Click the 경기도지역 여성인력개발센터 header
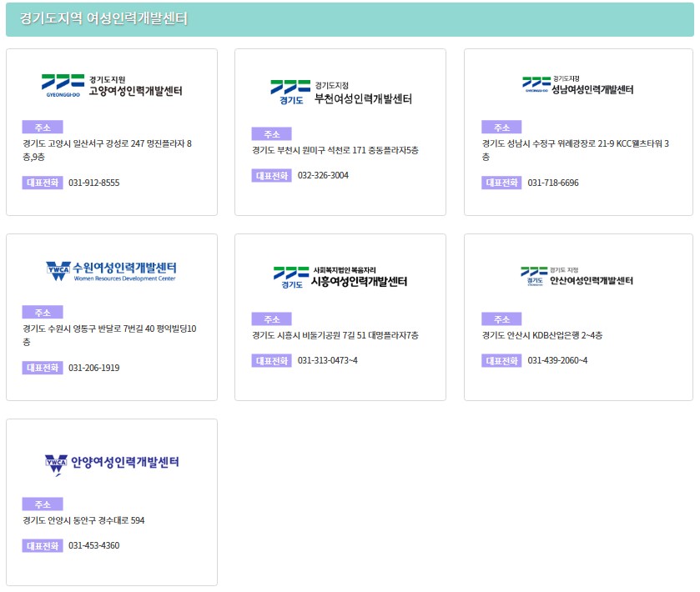The image size is (700, 592). (x=350, y=19)
